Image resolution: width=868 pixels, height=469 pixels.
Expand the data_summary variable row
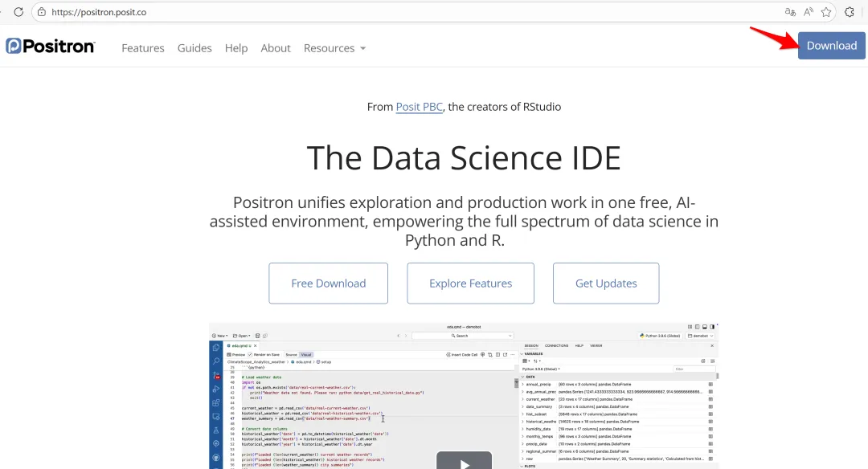pyautogui.click(x=522, y=406)
